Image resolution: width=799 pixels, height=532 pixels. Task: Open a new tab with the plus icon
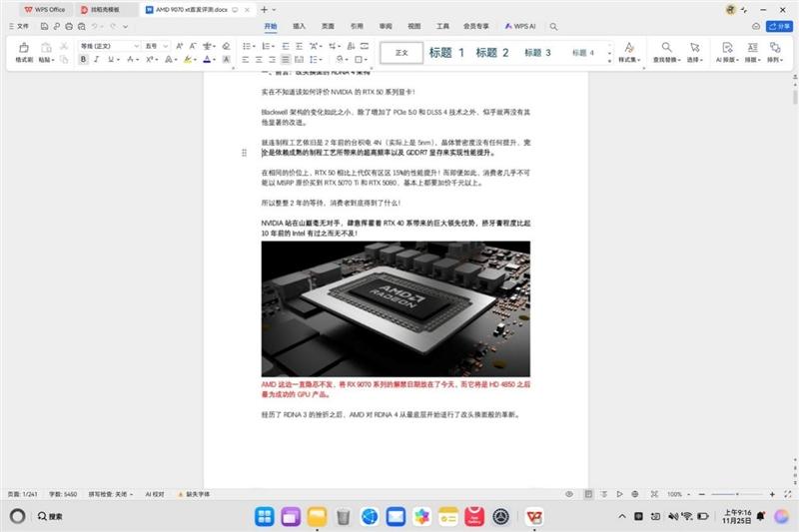click(264, 10)
